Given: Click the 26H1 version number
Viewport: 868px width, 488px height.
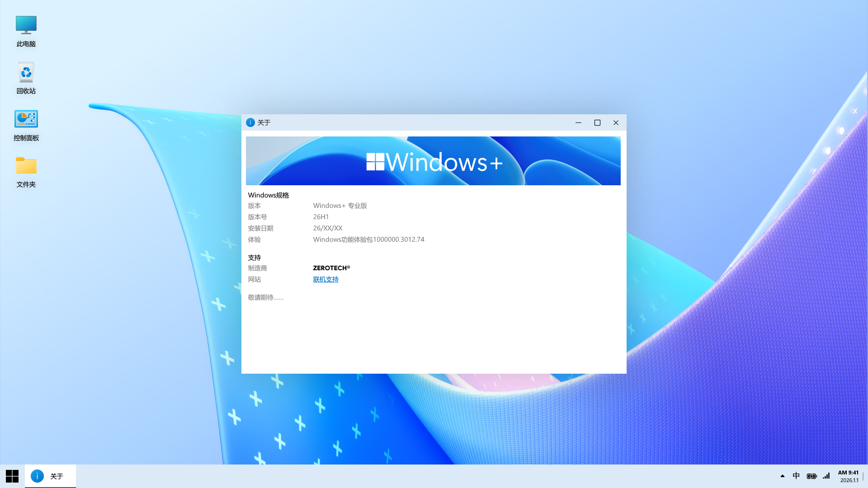Looking at the screenshot, I should pyautogui.click(x=321, y=217).
